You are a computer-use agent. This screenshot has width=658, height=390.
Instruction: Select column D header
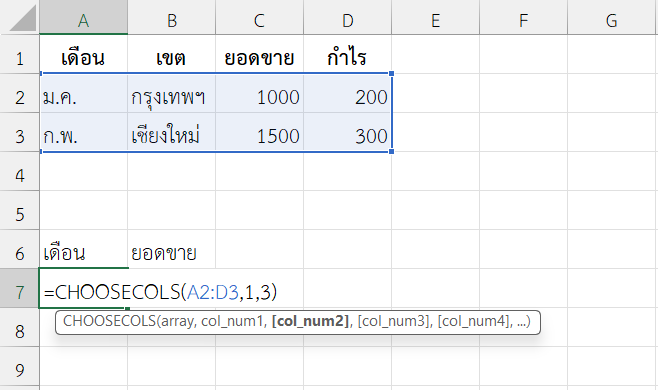click(347, 17)
